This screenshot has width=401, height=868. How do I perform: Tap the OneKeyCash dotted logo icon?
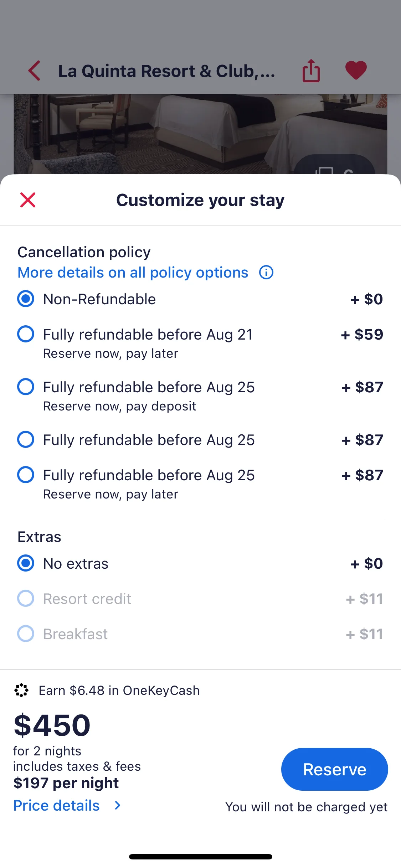tap(21, 690)
